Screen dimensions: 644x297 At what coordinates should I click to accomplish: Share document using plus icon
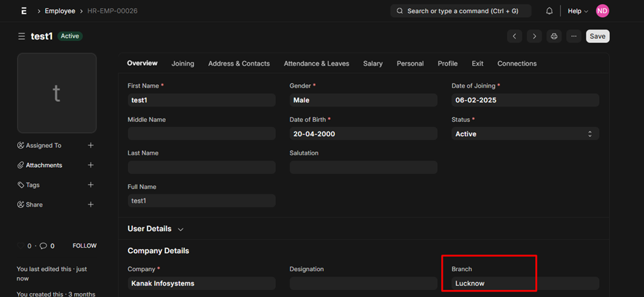pos(90,205)
